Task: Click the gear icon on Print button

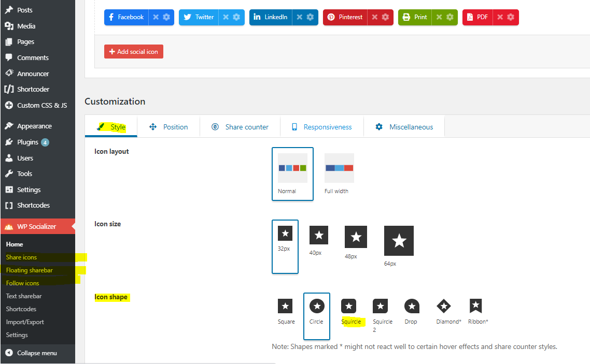Action: (449, 17)
